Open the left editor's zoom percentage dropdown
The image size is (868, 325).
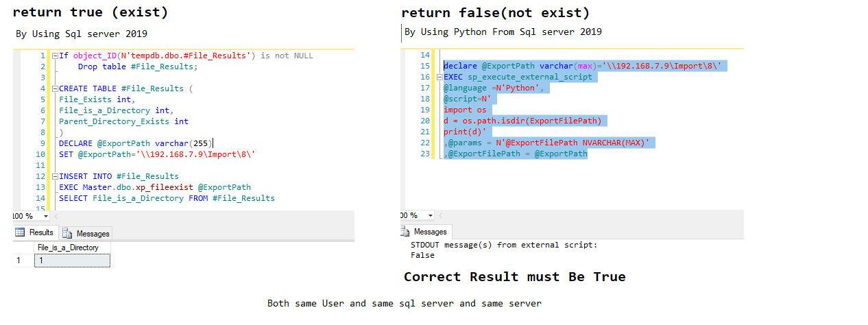(46, 216)
